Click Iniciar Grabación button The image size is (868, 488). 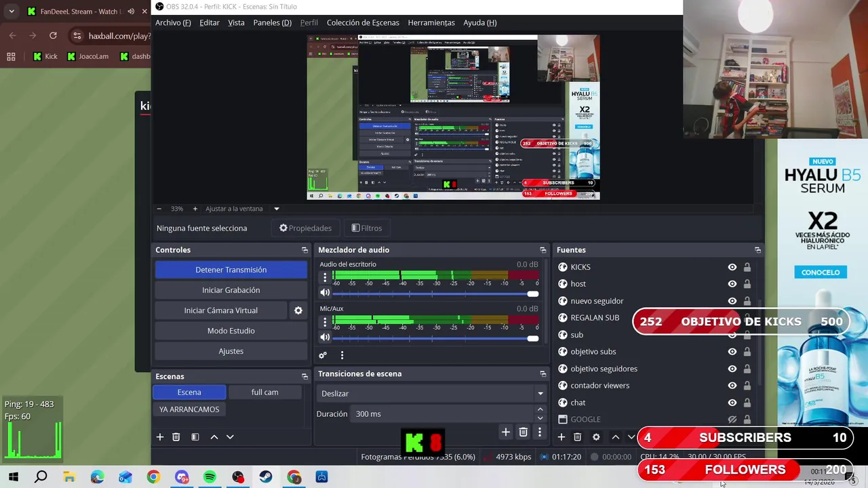[231, 290]
